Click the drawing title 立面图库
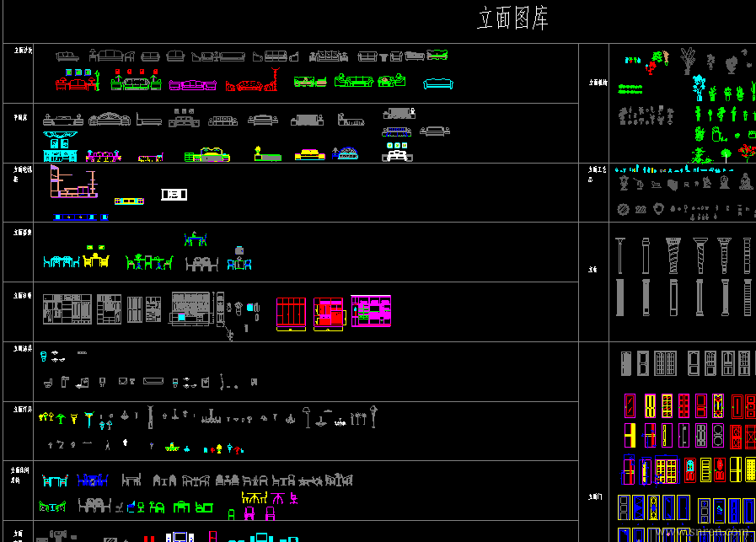Image resolution: width=756 pixels, height=542 pixels. [x=513, y=19]
